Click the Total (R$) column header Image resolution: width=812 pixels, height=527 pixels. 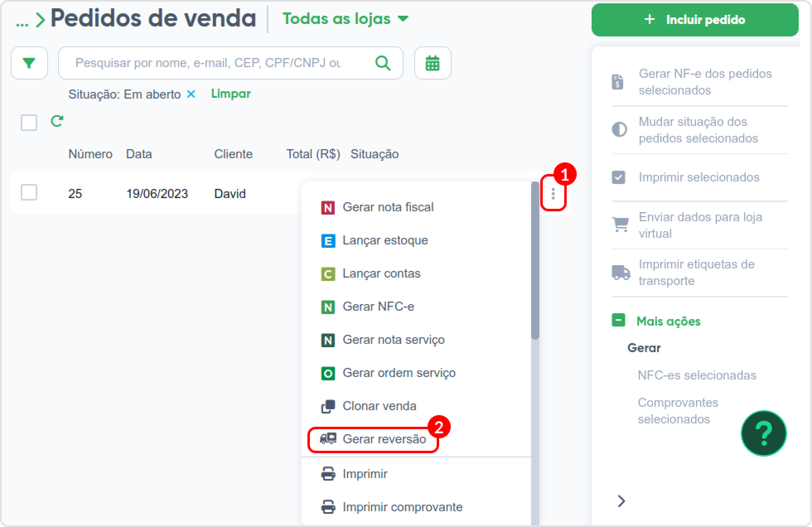click(313, 154)
